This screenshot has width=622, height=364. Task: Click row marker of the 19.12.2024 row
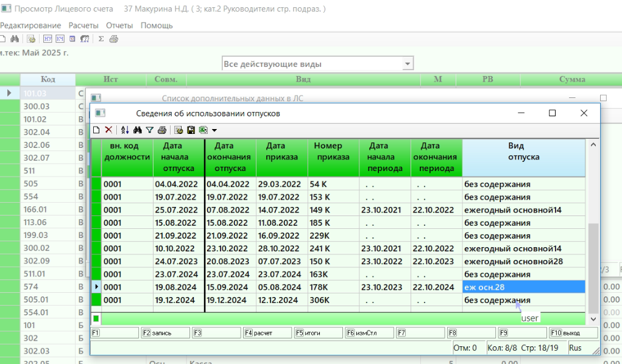pos(96,300)
